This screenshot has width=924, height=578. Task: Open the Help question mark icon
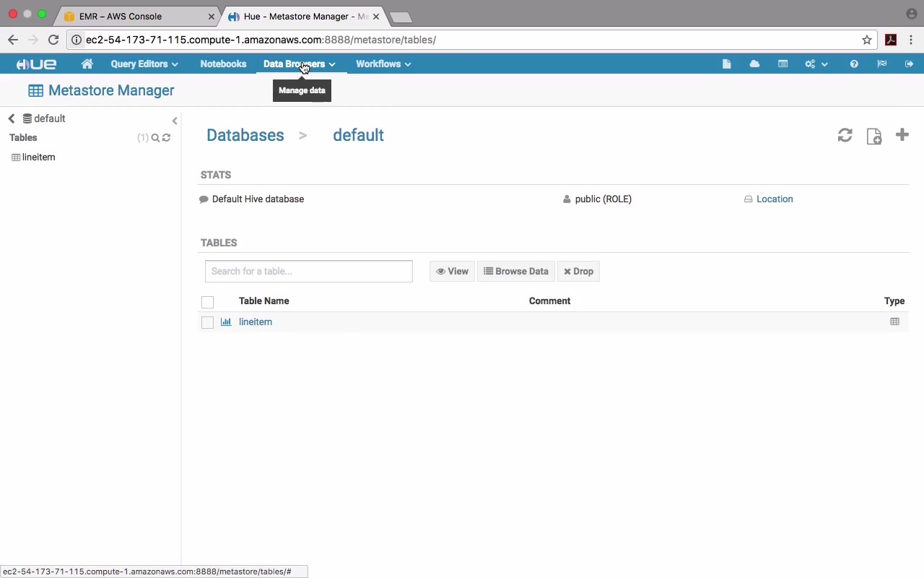coord(854,64)
